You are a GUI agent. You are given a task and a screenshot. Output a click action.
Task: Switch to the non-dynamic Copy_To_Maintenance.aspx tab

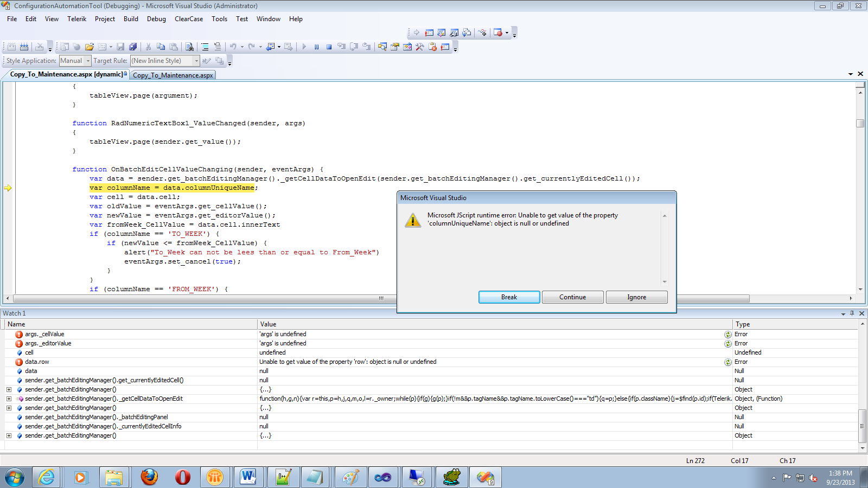173,75
